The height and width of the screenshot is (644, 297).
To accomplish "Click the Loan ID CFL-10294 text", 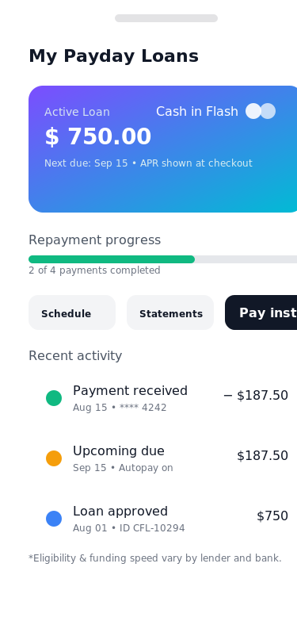I will pyautogui.click(x=152, y=528).
